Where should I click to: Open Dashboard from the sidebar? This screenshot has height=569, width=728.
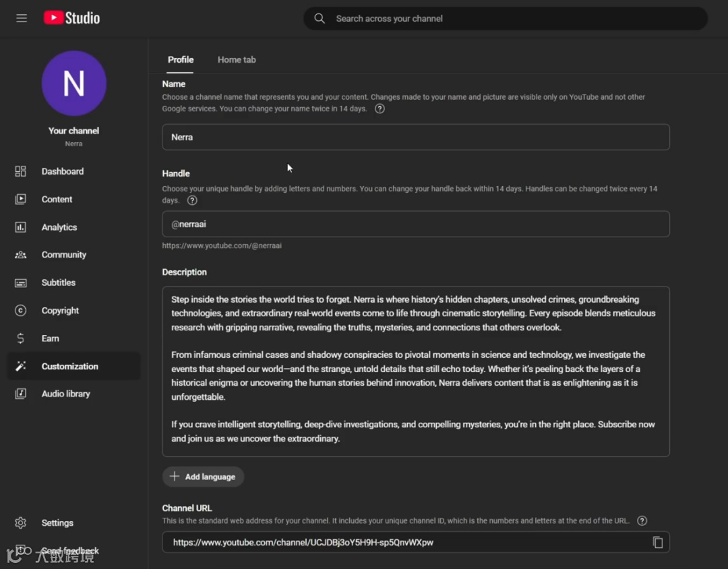(62, 171)
